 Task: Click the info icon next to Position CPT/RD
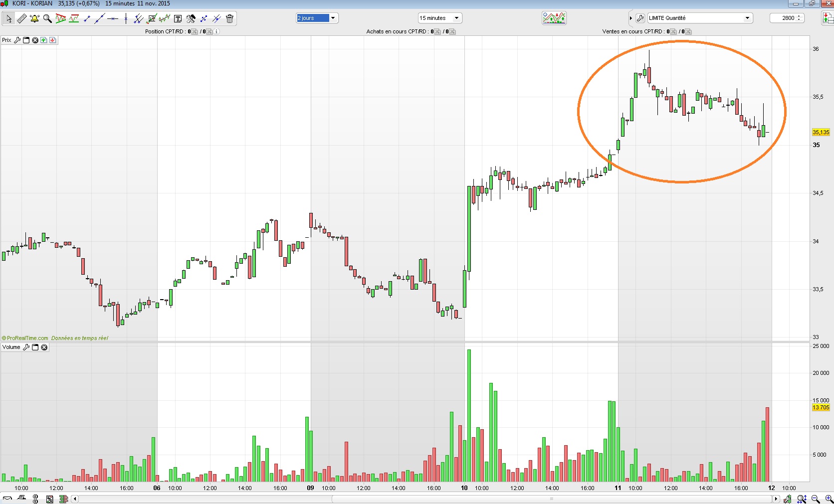[x=216, y=31]
